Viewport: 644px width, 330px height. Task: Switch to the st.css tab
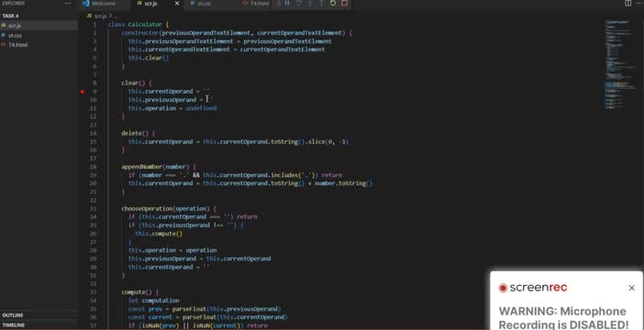click(x=205, y=4)
